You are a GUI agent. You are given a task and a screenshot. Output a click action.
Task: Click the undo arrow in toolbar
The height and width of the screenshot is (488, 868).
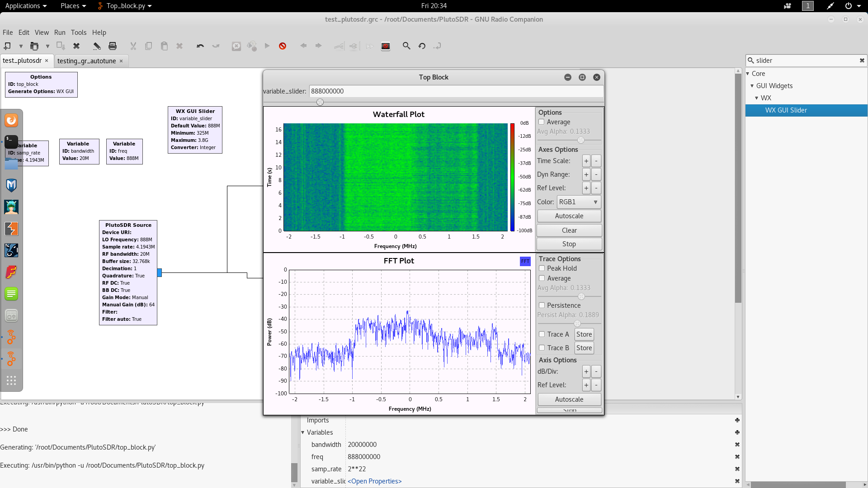point(200,46)
